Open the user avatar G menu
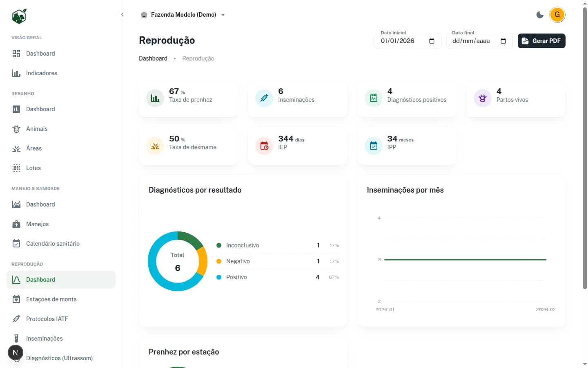This screenshot has width=588, height=368. point(557,15)
